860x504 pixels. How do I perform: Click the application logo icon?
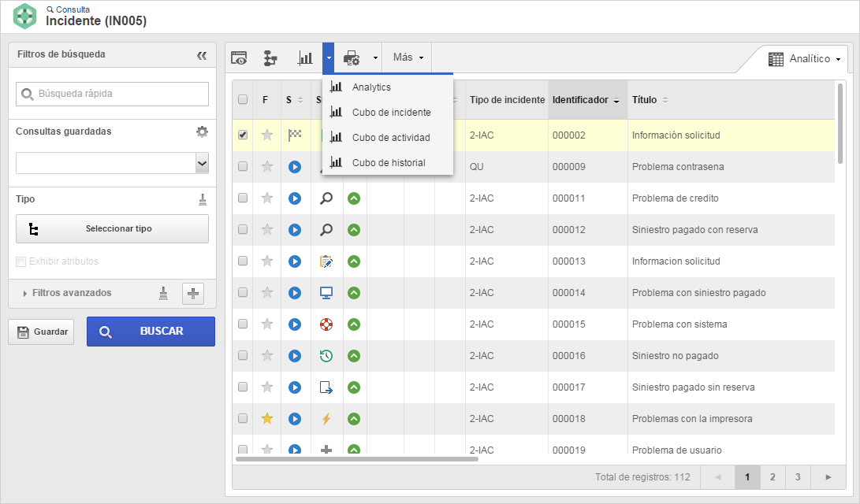(x=24, y=16)
